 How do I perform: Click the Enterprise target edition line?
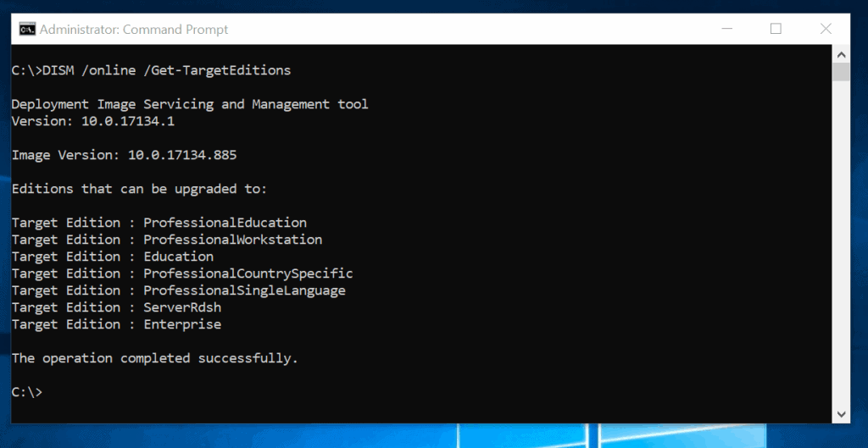click(x=116, y=324)
